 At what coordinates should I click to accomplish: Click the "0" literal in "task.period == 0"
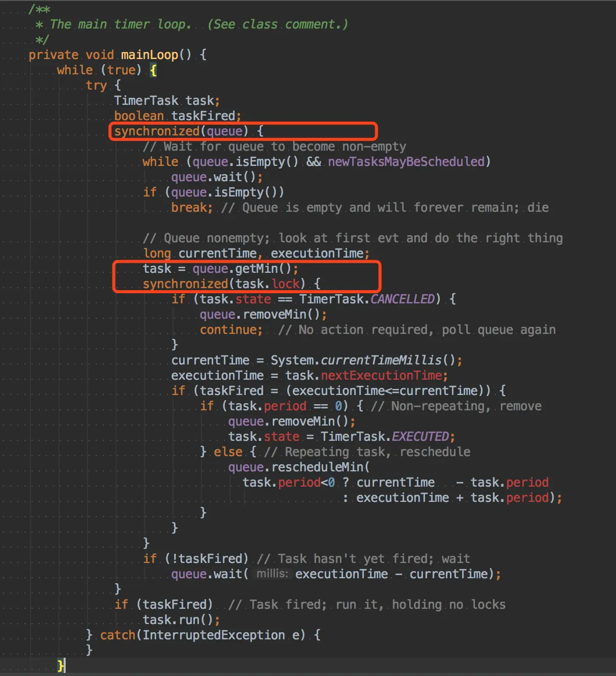(339, 406)
